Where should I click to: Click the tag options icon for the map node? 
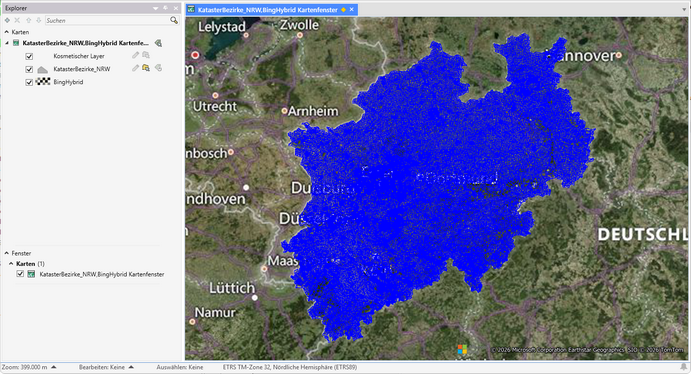point(158,43)
